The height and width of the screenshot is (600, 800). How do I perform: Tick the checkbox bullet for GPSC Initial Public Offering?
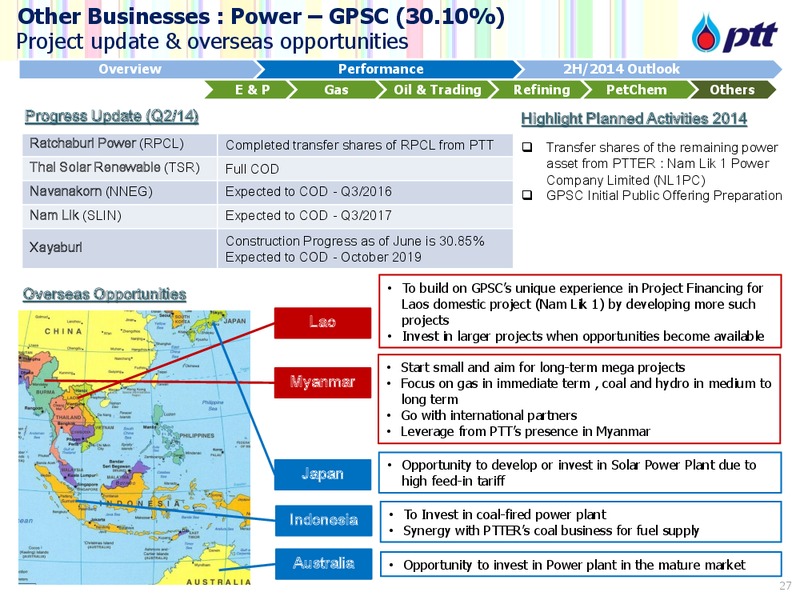[528, 195]
